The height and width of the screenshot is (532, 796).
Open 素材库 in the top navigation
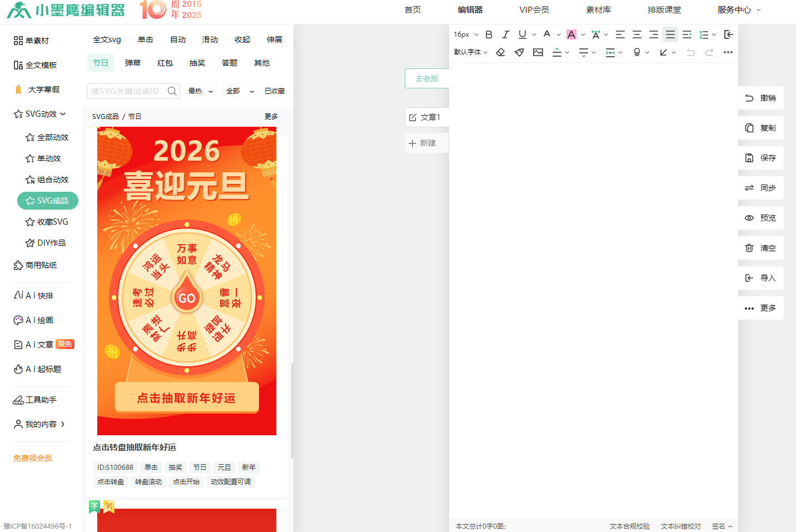pos(598,10)
